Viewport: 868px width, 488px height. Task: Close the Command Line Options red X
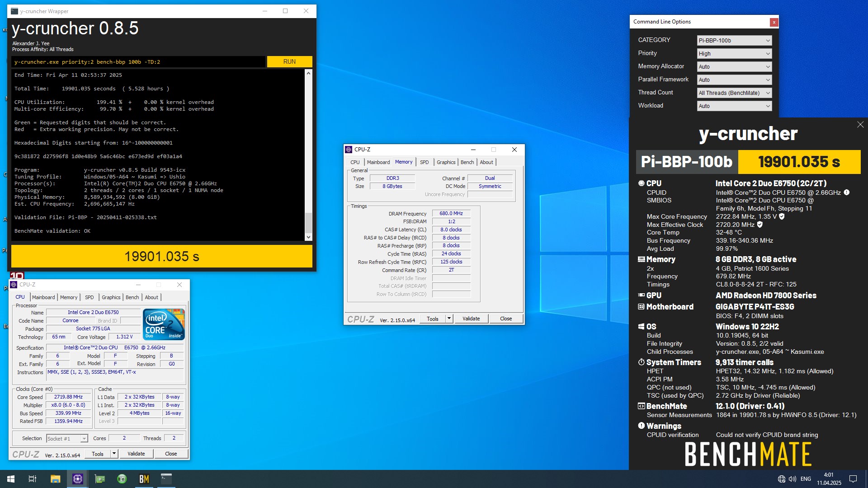click(x=774, y=22)
